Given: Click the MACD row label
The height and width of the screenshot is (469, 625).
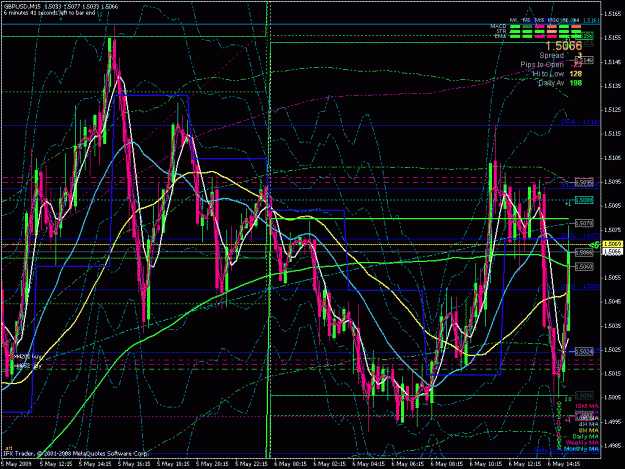Looking at the screenshot, I should tap(498, 26).
